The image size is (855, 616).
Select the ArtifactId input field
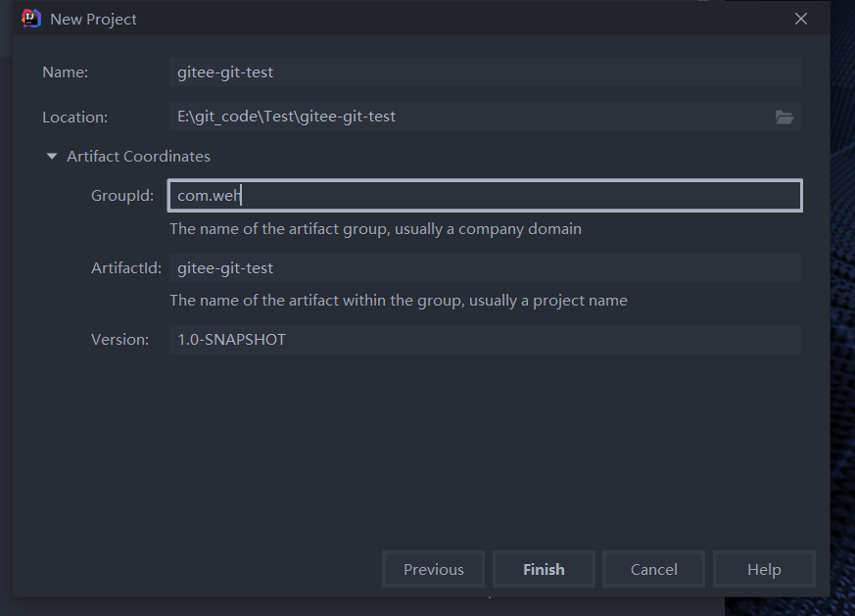(485, 267)
